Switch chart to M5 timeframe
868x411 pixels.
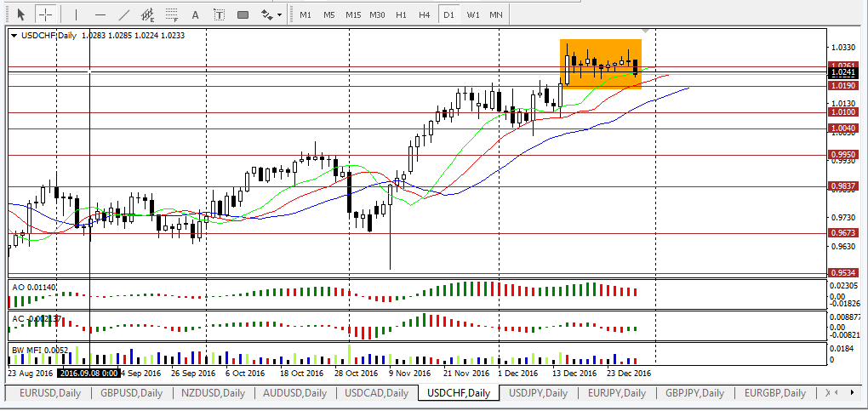pyautogui.click(x=329, y=15)
